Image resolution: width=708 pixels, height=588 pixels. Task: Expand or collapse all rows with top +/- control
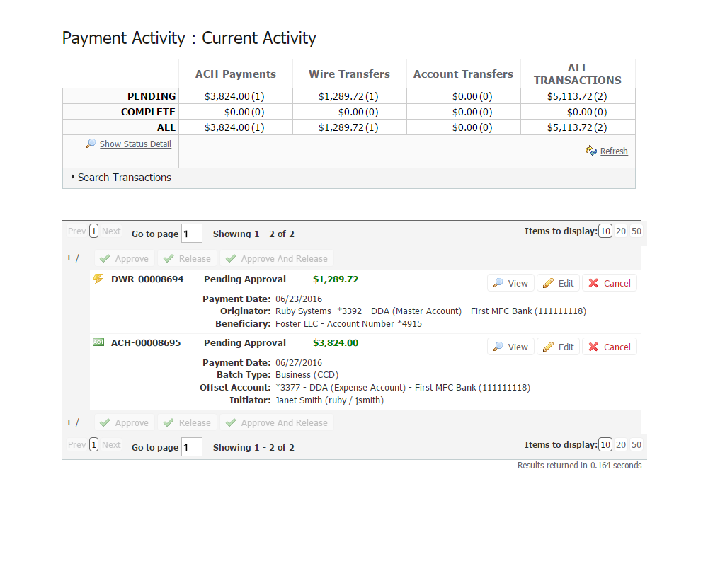76,258
